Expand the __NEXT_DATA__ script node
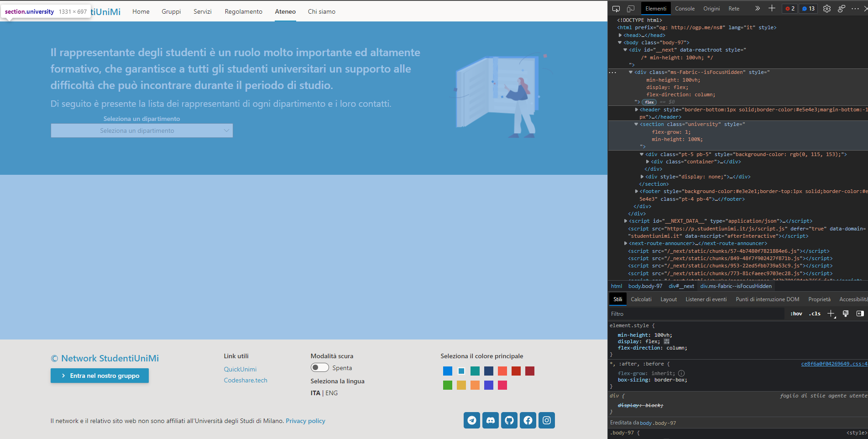Image resolution: width=868 pixels, height=439 pixels. [625, 221]
